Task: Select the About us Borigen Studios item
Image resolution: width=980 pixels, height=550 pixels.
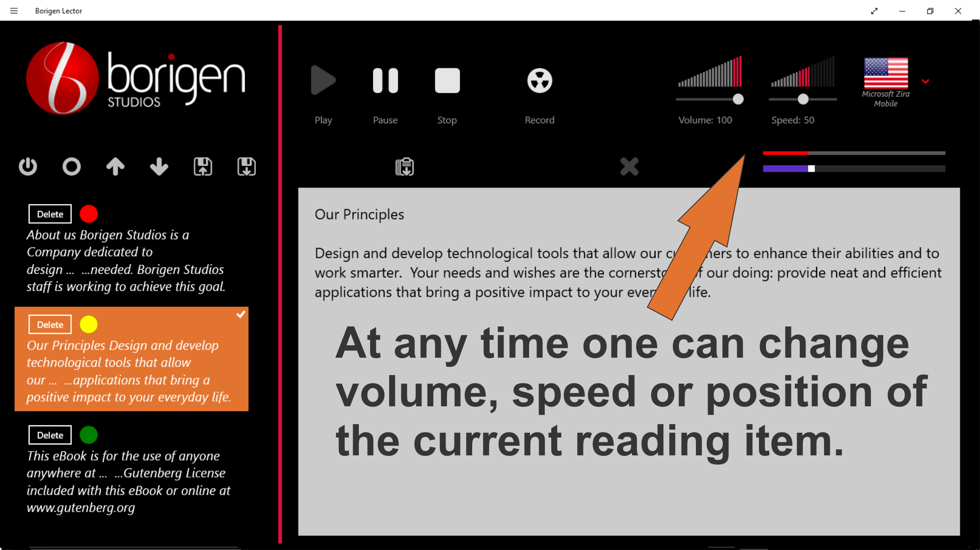Action: click(x=126, y=260)
